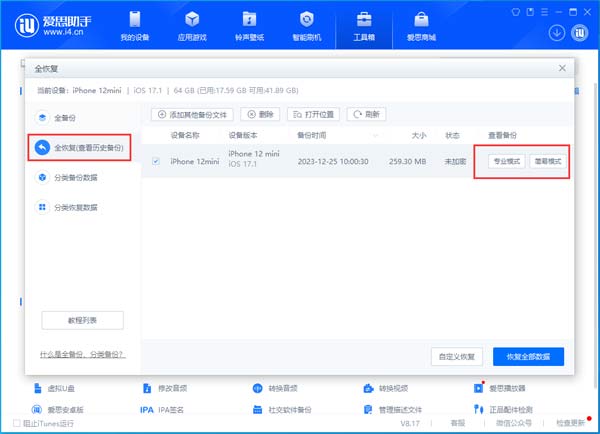The height and width of the screenshot is (434, 600).
Task: Click the title bar menu lines icon
Action: [x=545, y=12]
